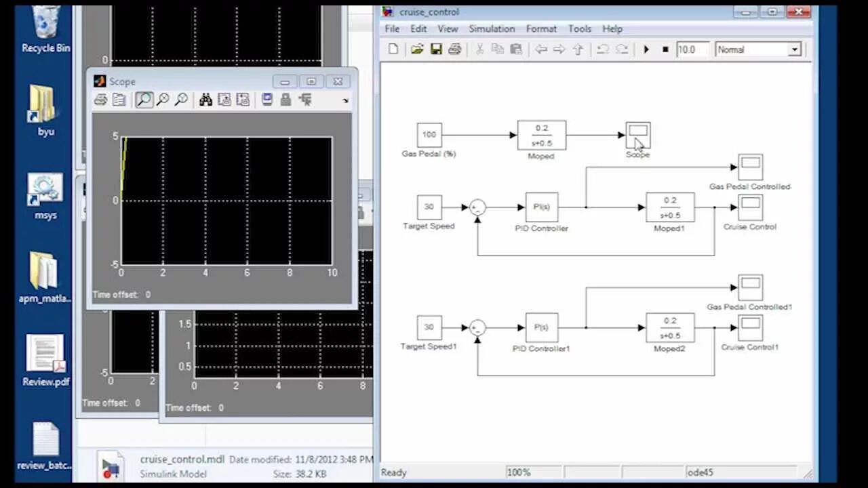
Task: Select the msys desktop shortcut
Action: coord(45,197)
